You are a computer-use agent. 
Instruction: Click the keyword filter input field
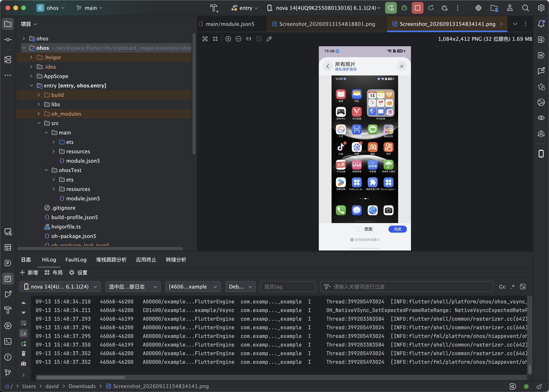407,287
